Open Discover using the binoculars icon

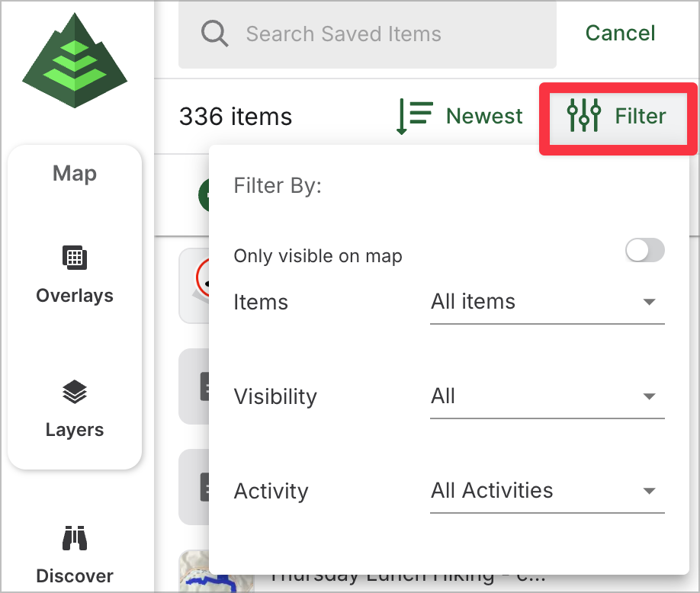75,539
